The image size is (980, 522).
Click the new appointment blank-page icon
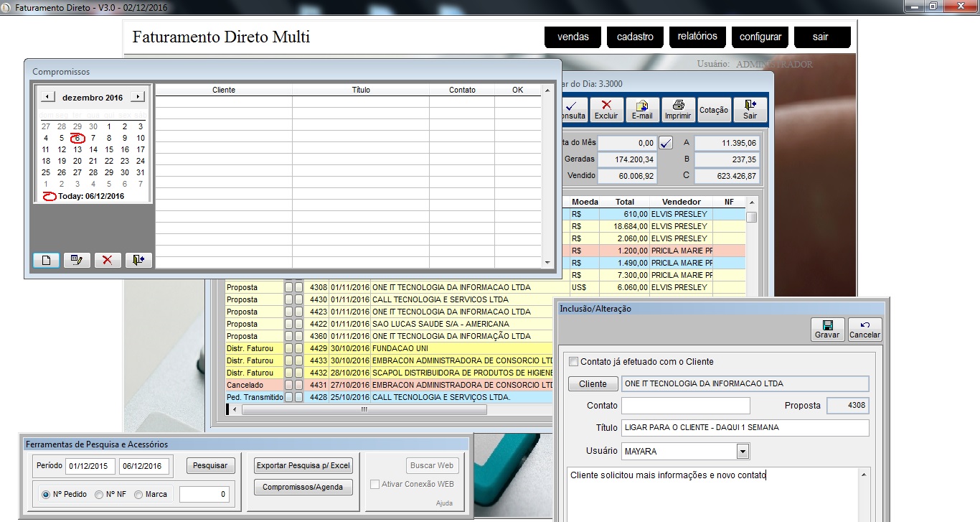point(46,260)
